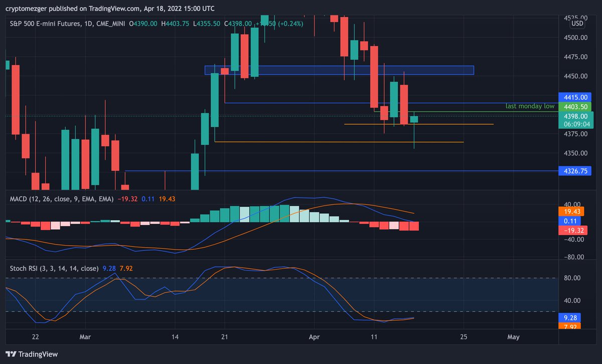Image resolution: width=602 pixels, height=364 pixels.
Task: Select the open value O4390.00 in legend
Action: tap(143, 24)
